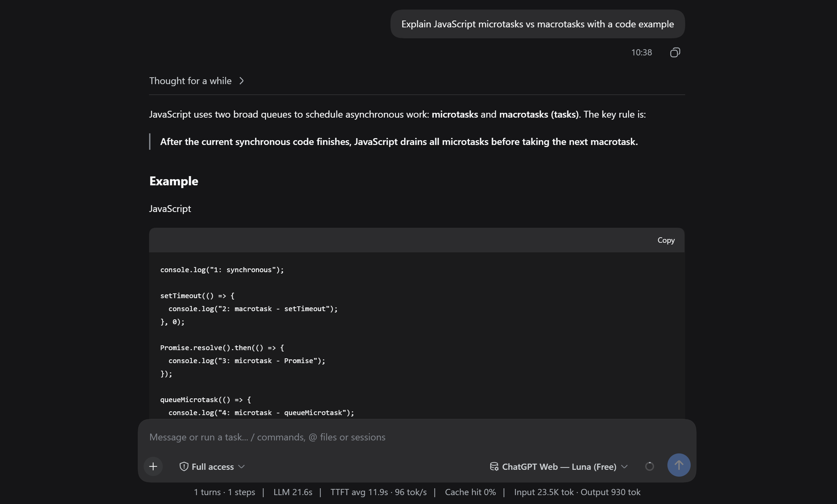Click the user prompt bubble about microtasks
The image size is (837, 504).
point(537,24)
